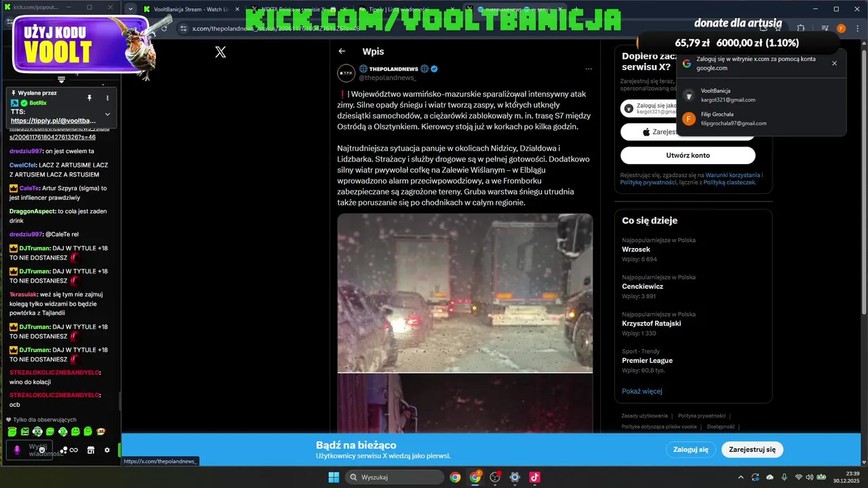Open the first snowy trucks photo
868x488 pixels.
pos(465,293)
